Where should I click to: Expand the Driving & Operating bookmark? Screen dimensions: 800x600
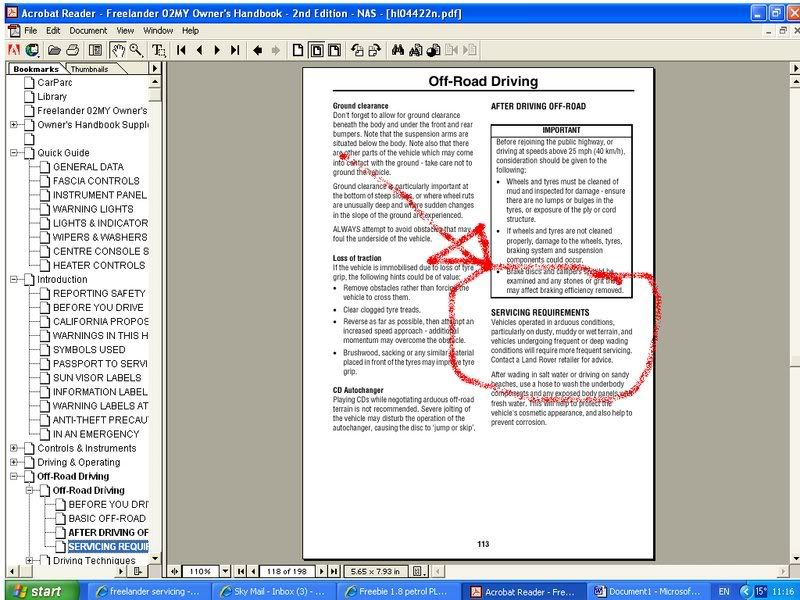[x=14, y=462]
